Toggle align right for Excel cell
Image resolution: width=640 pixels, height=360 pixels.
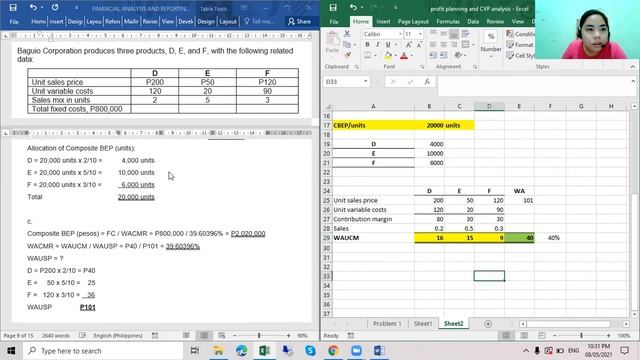coord(453,44)
